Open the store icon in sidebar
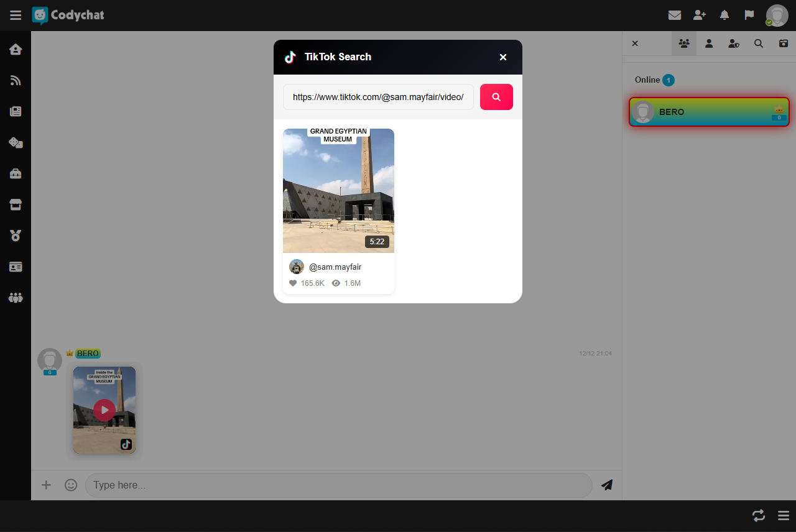796x532 pixels. (16, 204)
